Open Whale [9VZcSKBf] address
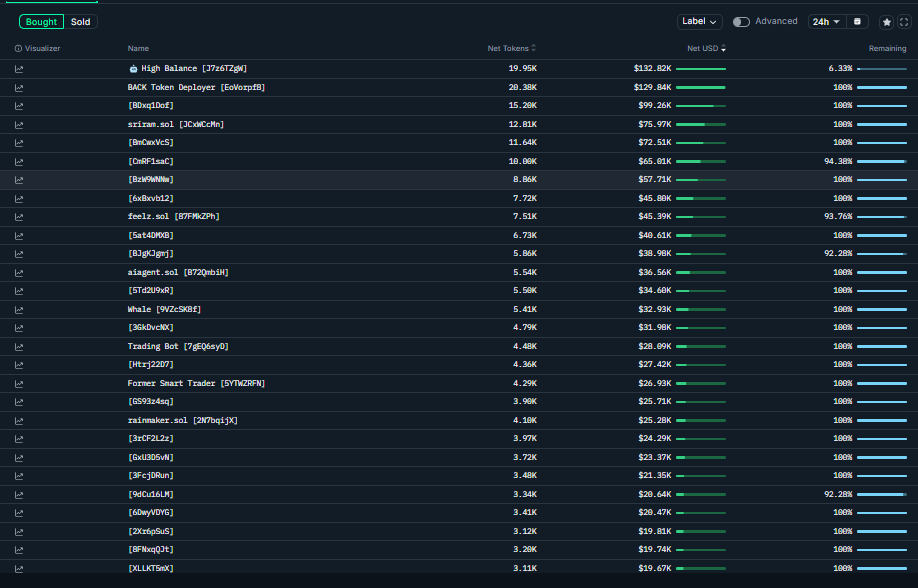Viewport: 918px width, 588px height. pyautogui.click(x=164, y=309)
